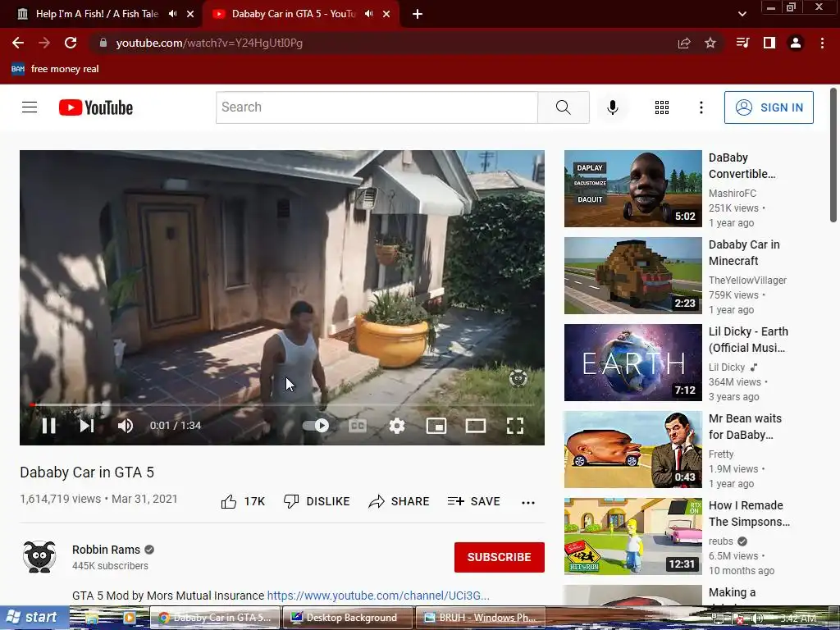Open Chrome three-dot menu

822,43
